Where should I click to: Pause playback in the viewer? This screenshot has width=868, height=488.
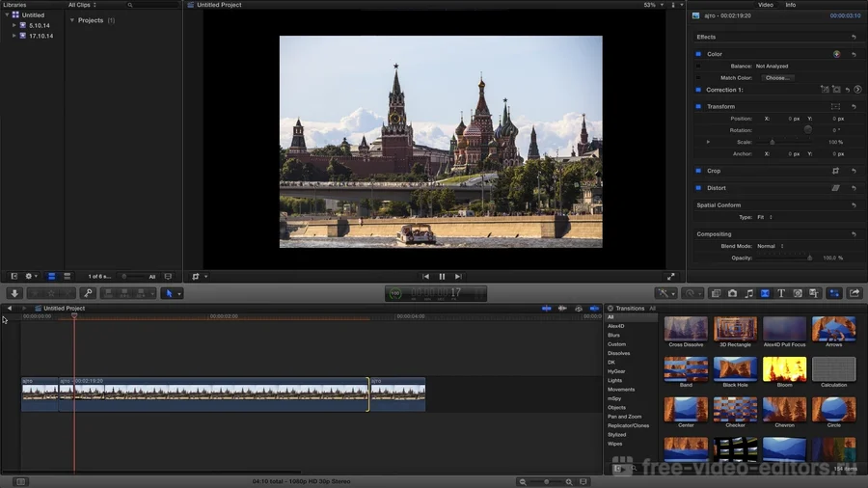(x=442, y=277)
